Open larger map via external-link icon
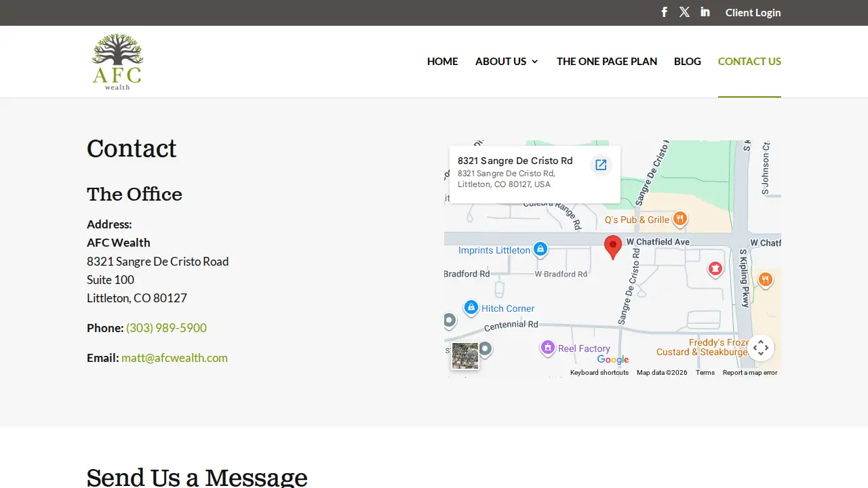868x488 pixels. click(601, 165)
